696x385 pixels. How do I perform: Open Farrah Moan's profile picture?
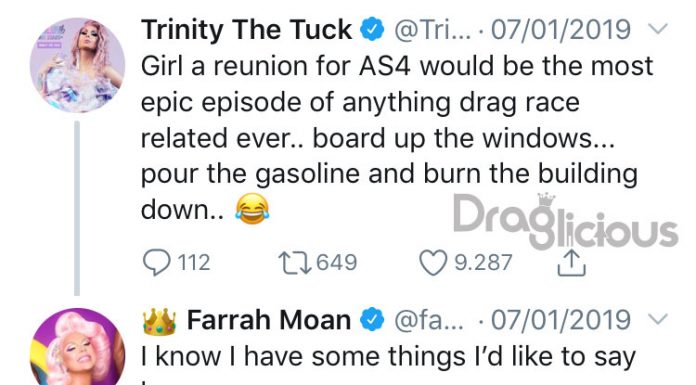pyautogui.click(x=77, y=346)
